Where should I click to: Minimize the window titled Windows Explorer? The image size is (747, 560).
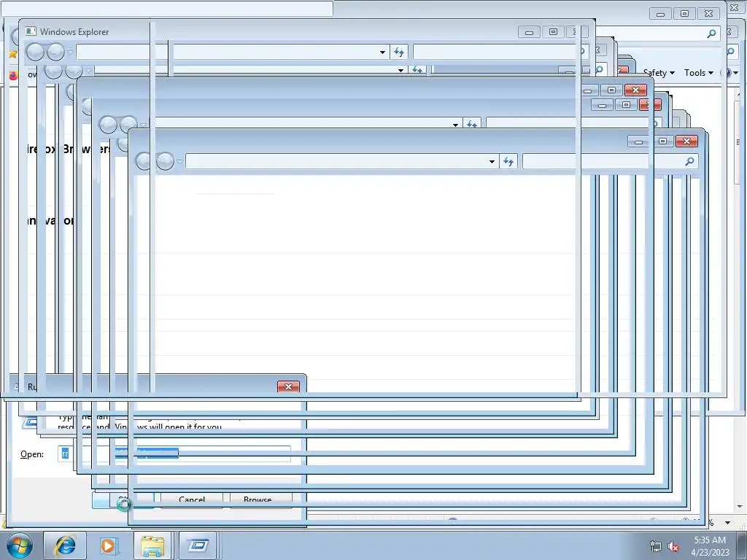click(529, 32)
